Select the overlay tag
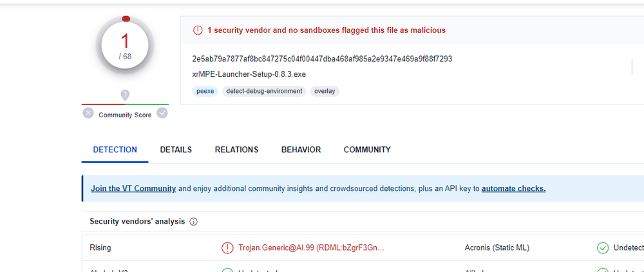 (324, 91)
